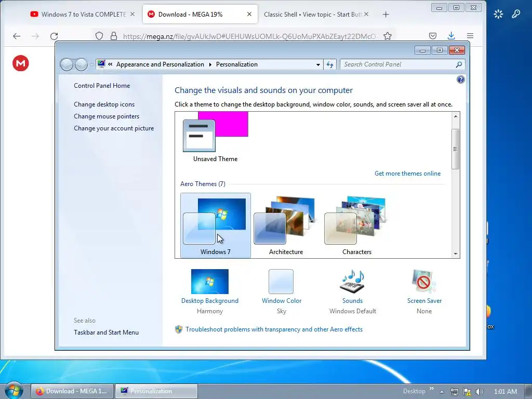This screenshot has width=532, height=399.
Task: Click the spinning loader icon top right
Action: click(x=498, y=14)
